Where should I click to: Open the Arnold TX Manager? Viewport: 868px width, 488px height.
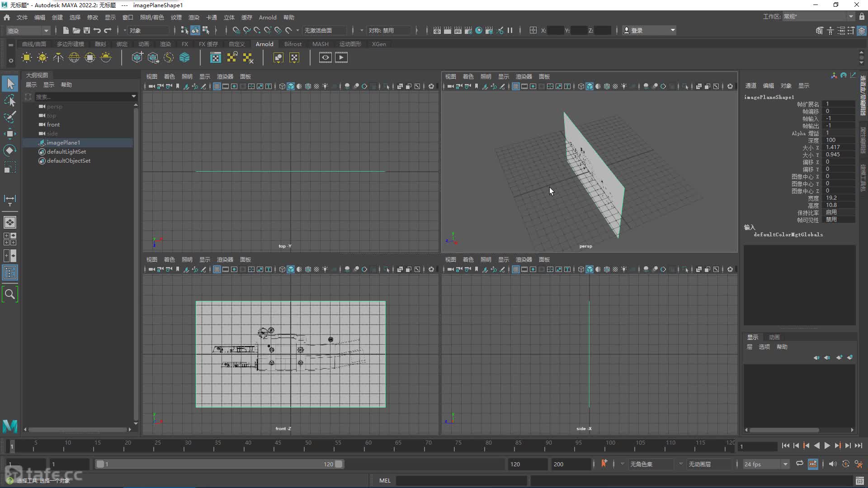click(x=216, y=57)
